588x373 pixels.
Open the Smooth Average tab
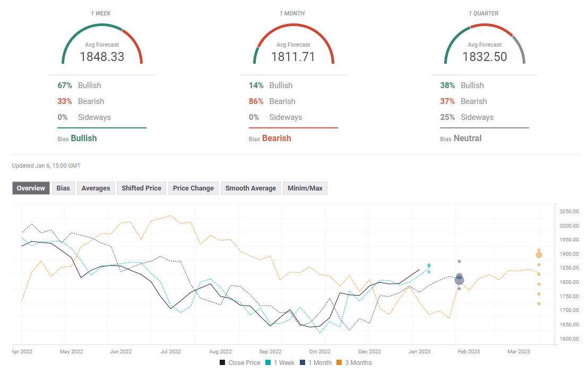tap(250, 188)
